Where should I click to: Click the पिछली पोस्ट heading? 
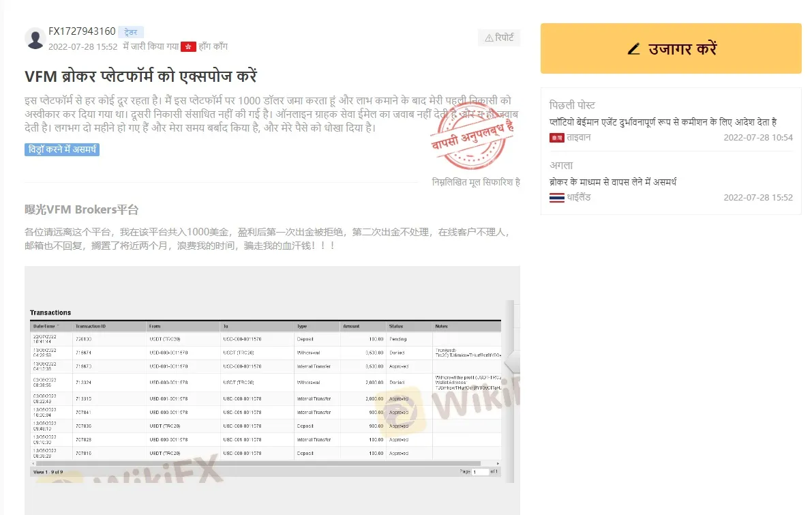coord(572,105)
